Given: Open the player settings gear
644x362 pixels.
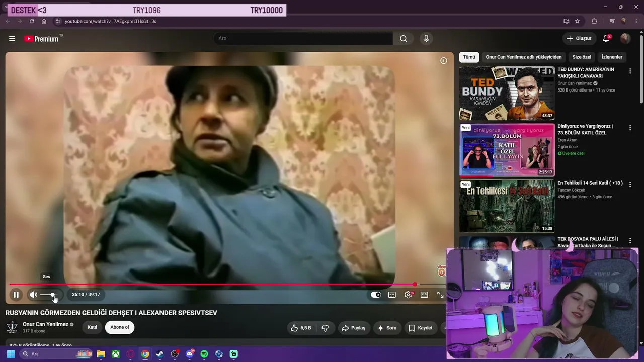Looking at the screenshot, I should (x=408, y=295).
